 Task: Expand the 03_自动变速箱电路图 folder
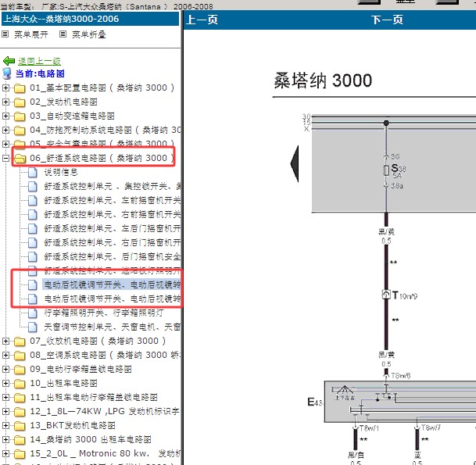click(5, 116)
